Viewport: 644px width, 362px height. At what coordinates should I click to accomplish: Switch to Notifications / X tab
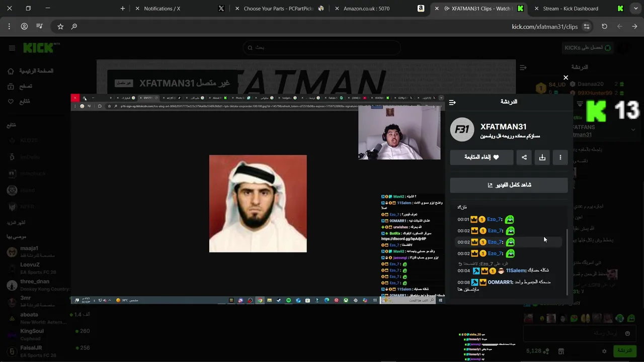click(x=162, y=9)
